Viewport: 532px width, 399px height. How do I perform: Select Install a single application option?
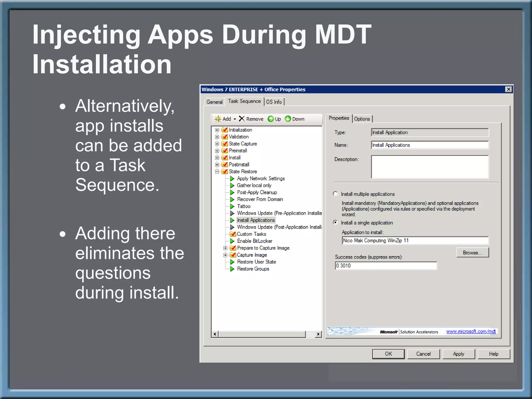point(335,222)
